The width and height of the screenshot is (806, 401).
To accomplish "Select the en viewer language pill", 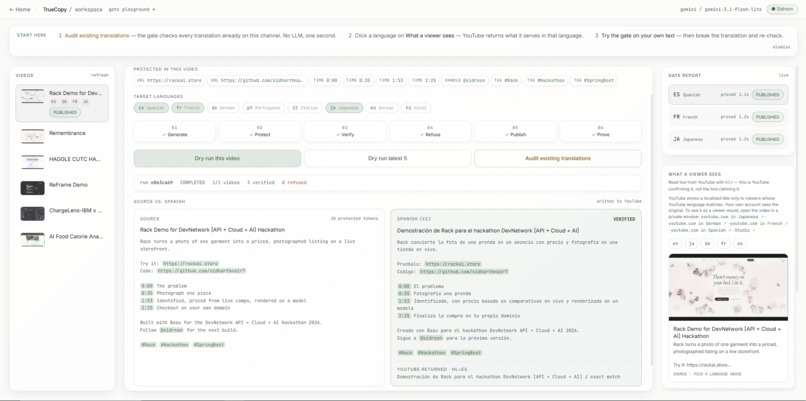I will pyautogui.click(x=675, y=244).
